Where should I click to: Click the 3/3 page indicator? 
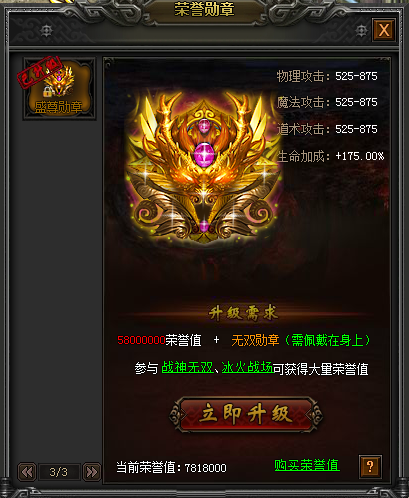59,472
